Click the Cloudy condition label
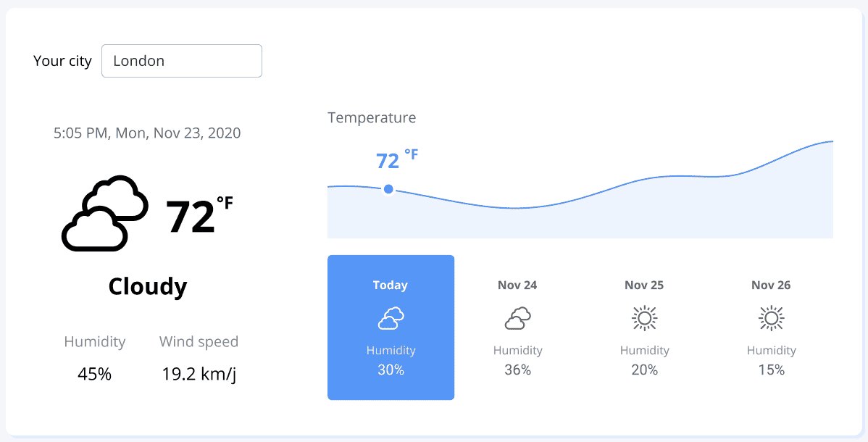The image size is (868, 442). click(148, 286)
